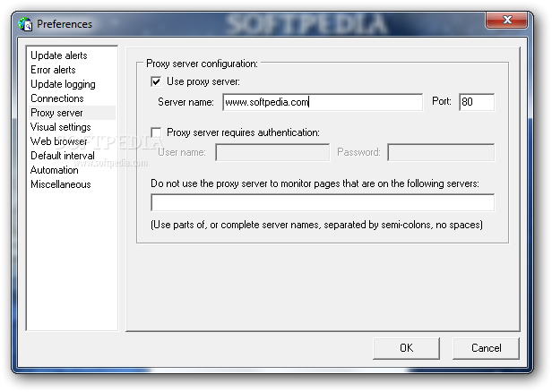Click into the Server name field
The width and height of the screenshot is (552, 392).
323,102
